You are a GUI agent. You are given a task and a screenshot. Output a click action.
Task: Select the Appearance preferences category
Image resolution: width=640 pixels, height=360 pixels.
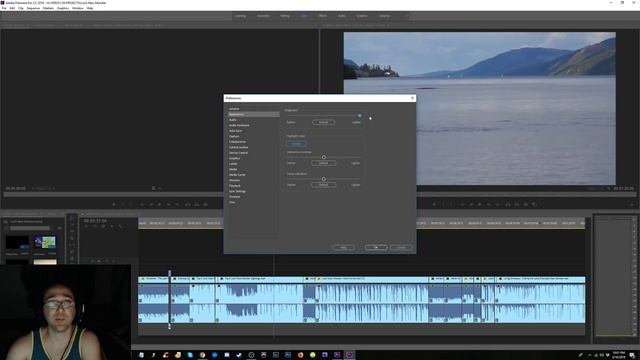click(253, 114)
